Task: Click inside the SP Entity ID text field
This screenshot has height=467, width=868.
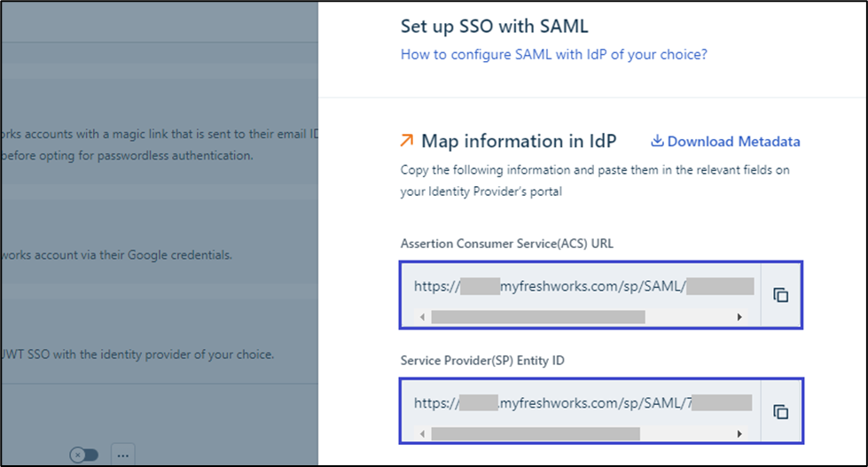Action: (x=581, y=403)
